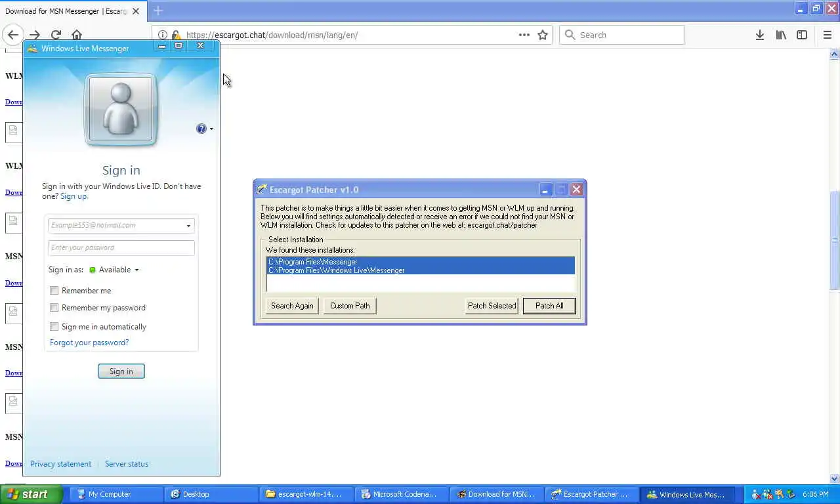The image size is (840, 504).
Task: Bookmark this page with star icon
Action: point(543,35)
